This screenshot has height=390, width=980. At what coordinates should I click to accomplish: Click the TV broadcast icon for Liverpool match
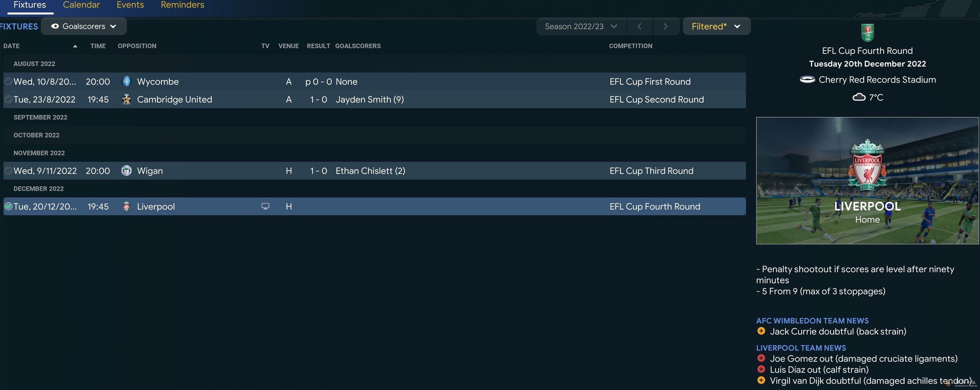click(x=265, y=206)
